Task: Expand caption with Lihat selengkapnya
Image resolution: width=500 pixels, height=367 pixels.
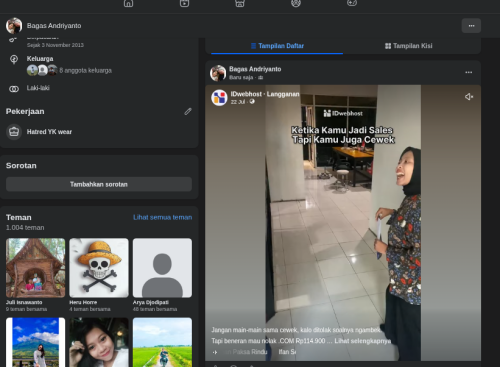Action: click(x=363, y=341)
